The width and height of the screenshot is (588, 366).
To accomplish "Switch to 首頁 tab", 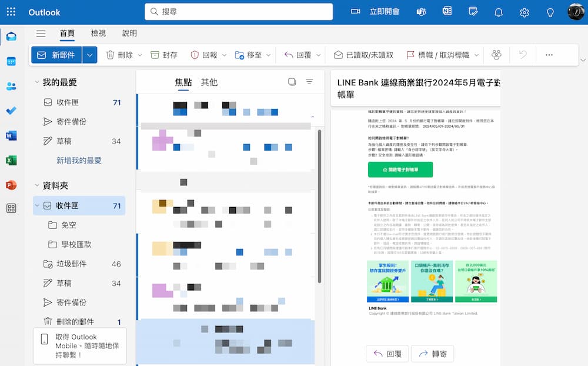I will (x=67, y=34).
